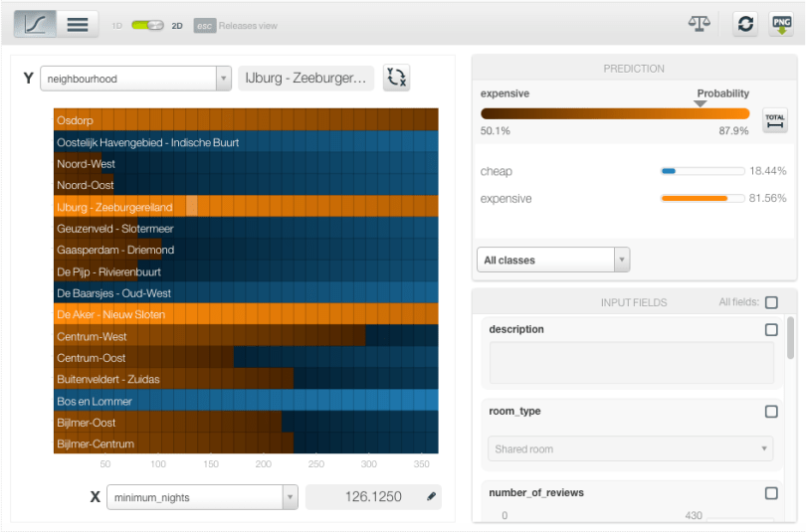Export chart using the PNG icon
The image size is (806, 532).
coord(781,25)
